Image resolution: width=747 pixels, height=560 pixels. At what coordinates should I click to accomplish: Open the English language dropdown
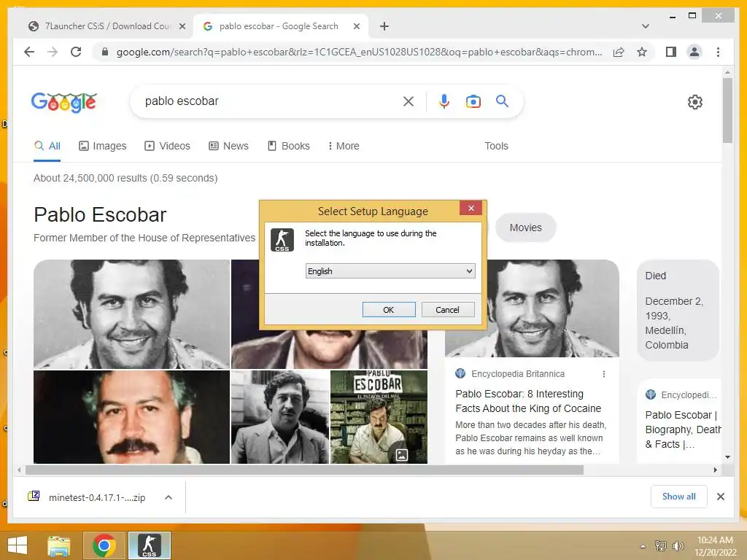coord(390,271)
